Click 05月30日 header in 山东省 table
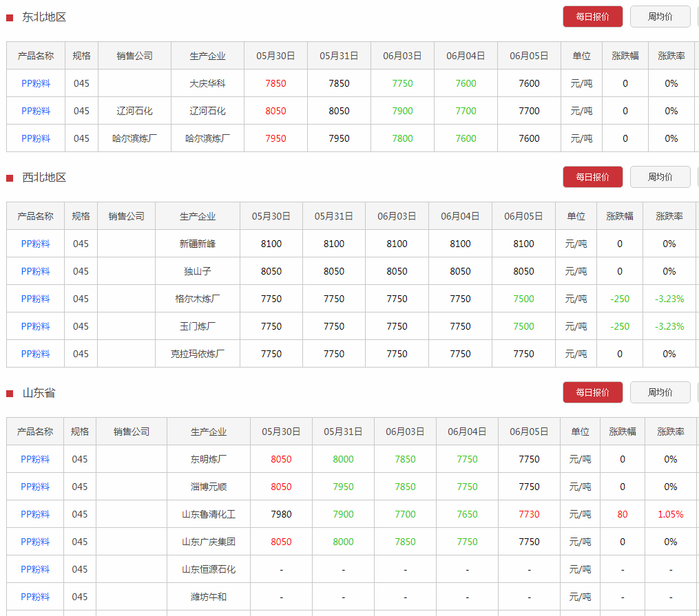The width and height of the screenshot is (699, 616). coord(281,432)
